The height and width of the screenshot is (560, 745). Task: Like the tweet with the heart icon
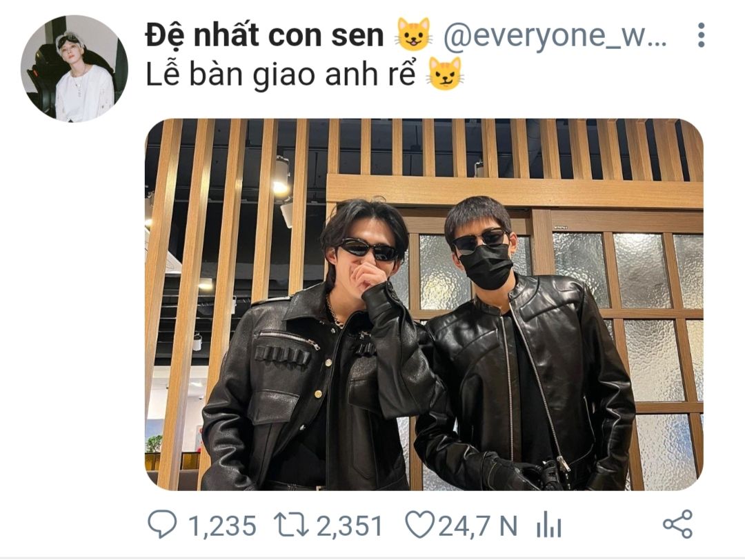tap(419, 524)
